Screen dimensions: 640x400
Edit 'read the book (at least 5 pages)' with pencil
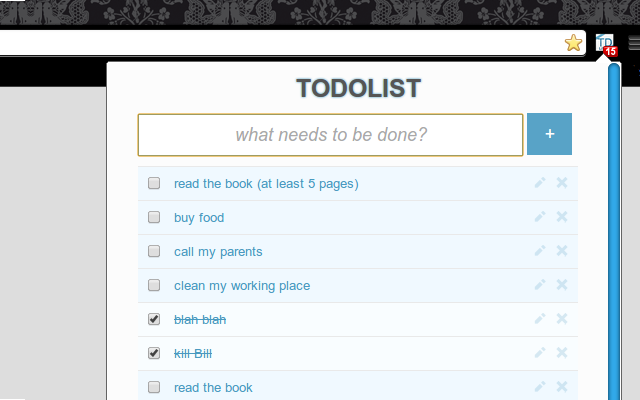(x=540, y=183)
